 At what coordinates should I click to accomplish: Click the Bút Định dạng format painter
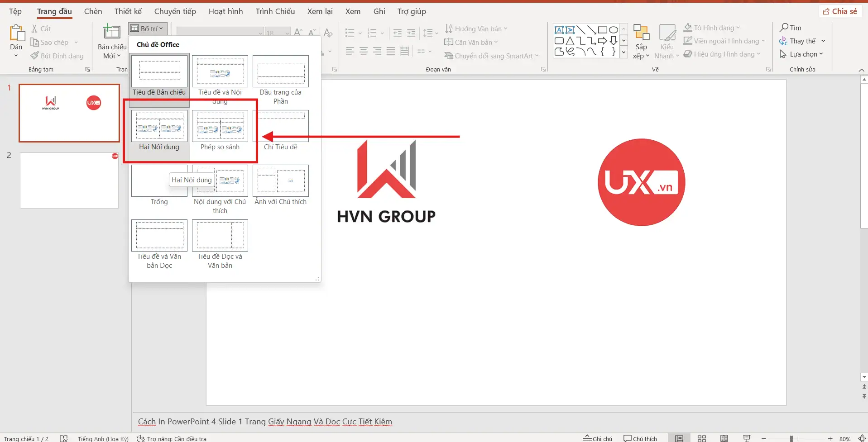pyautogui.click(x=57, y=56)
